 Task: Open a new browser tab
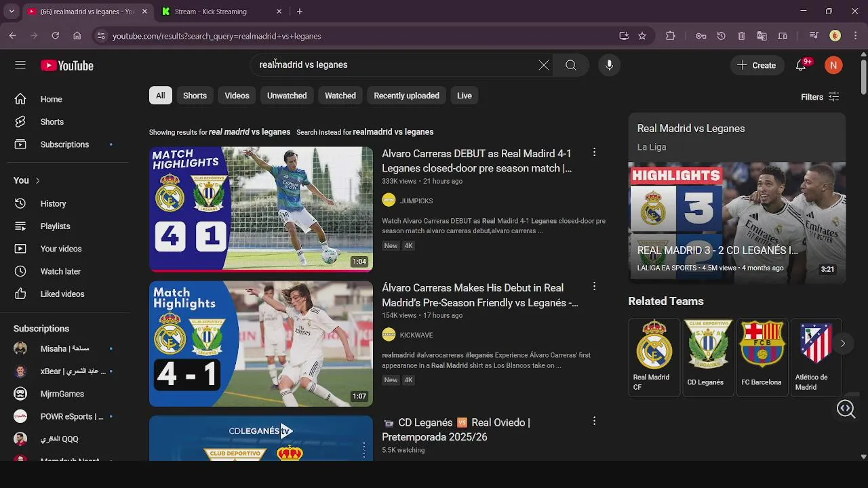[300, 12]
